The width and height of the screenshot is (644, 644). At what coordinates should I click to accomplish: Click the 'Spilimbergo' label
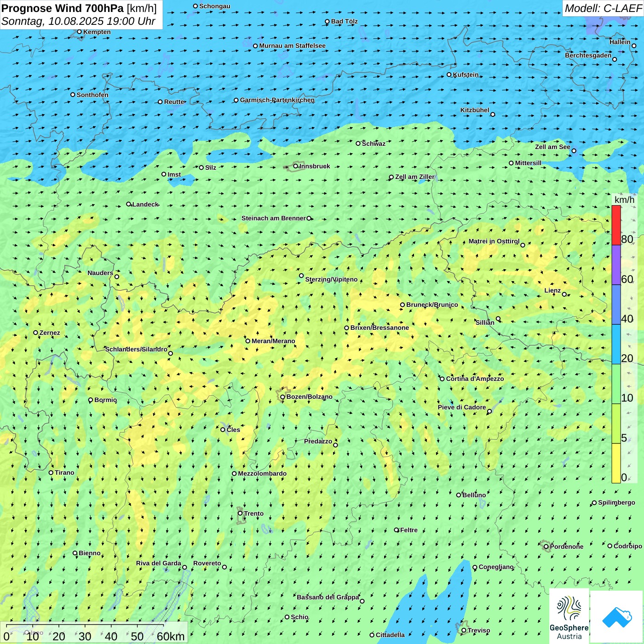point(616,502)
